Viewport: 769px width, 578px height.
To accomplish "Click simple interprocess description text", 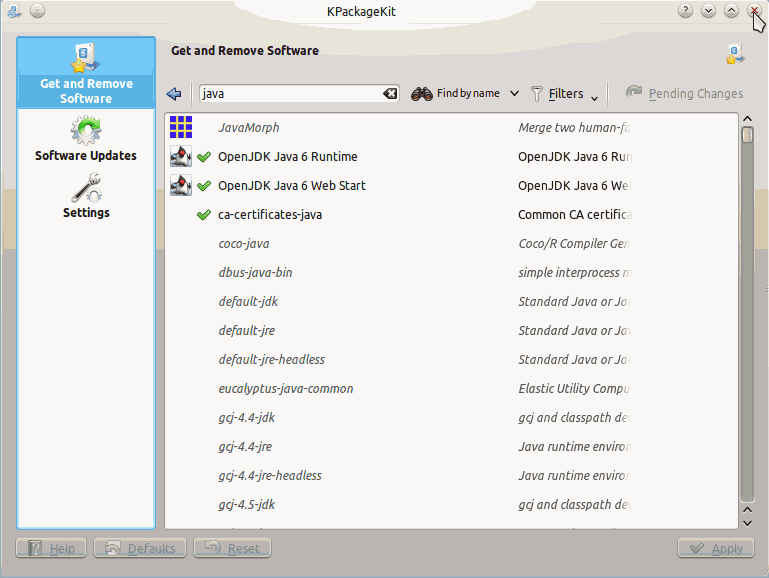I will pyautogui.click(x=574, y=273).
